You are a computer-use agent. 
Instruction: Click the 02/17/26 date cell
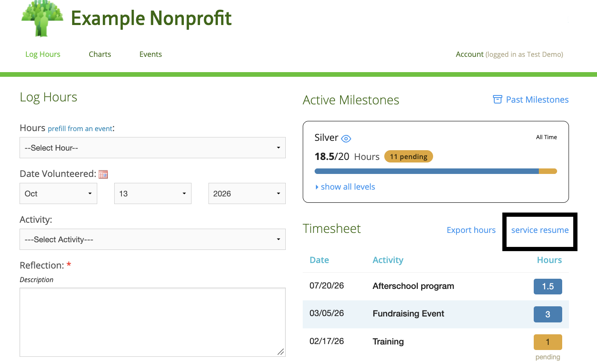[327, 341]
